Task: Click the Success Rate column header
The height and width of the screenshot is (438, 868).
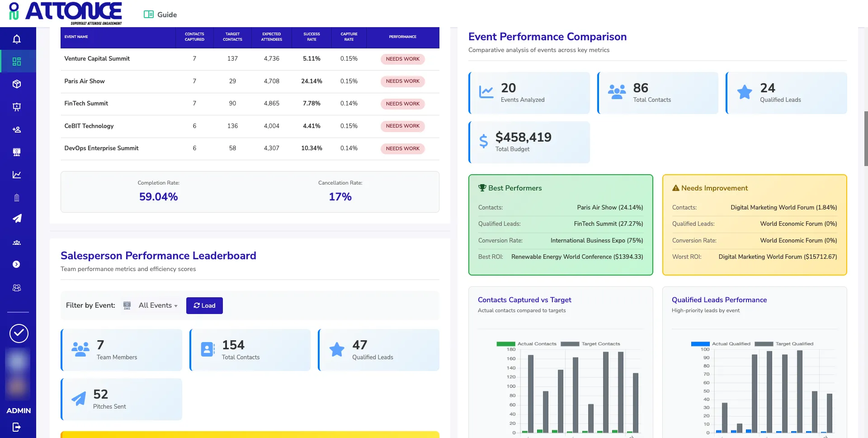Action: [311, 37]
